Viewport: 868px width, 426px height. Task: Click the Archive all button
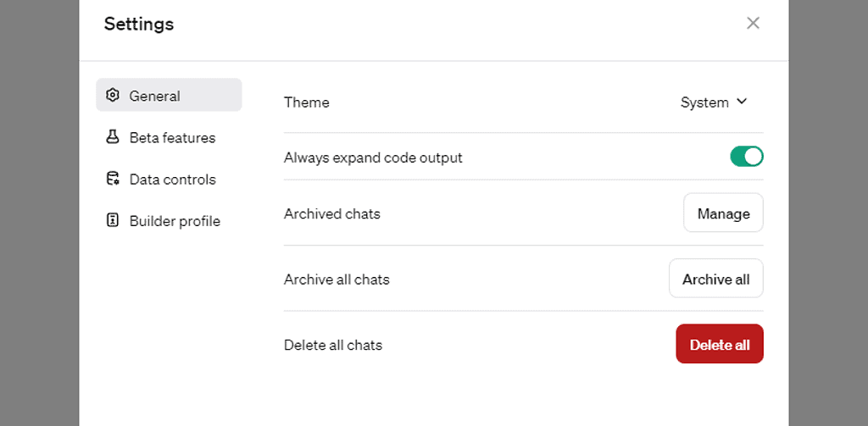[715, 279]
